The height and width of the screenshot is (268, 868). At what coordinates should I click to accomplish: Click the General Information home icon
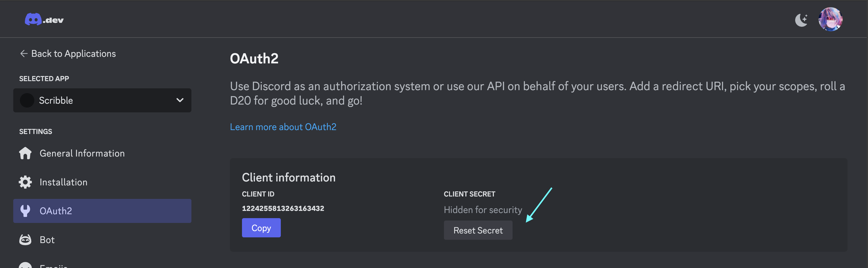click(x=25, y=153)
